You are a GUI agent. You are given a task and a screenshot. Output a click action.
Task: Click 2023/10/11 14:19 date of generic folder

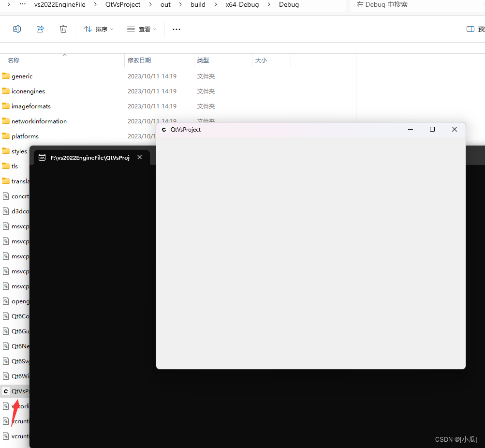[x=152, y=76]
